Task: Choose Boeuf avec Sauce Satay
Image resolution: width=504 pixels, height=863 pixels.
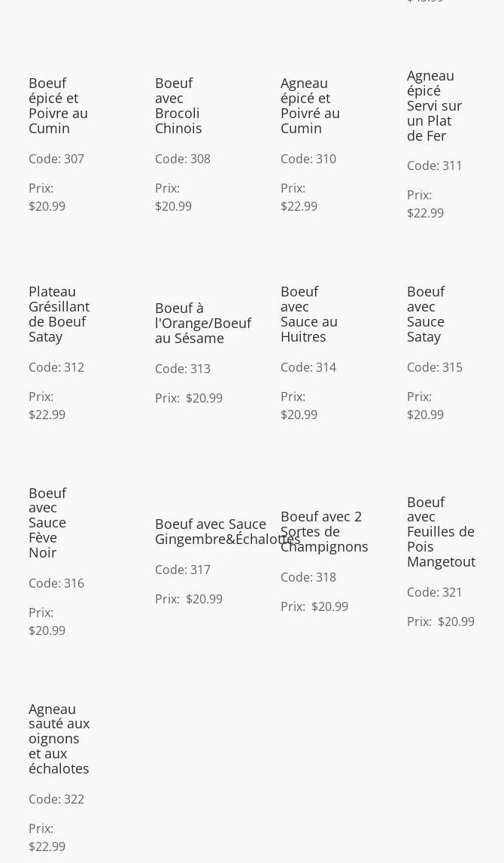Action: pyautogui.click(x=426, y=315)
